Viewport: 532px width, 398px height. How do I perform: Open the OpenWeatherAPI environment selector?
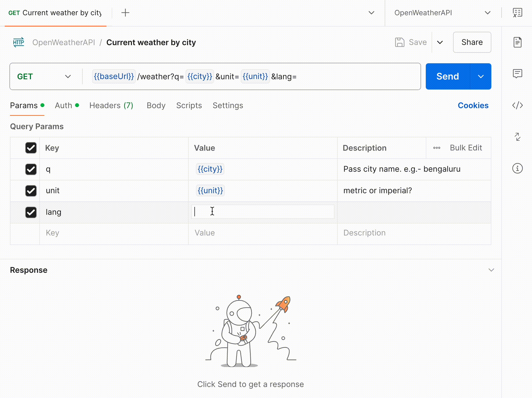click(441, 12)
